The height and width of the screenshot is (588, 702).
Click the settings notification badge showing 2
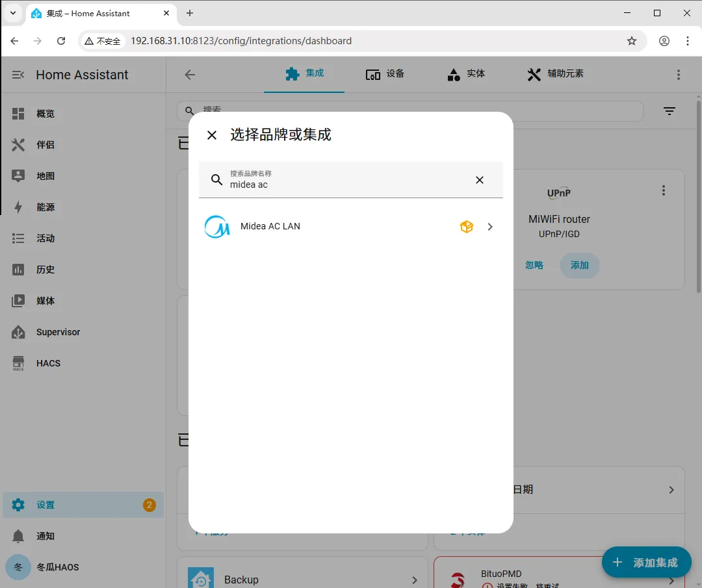tap(149, 505)
